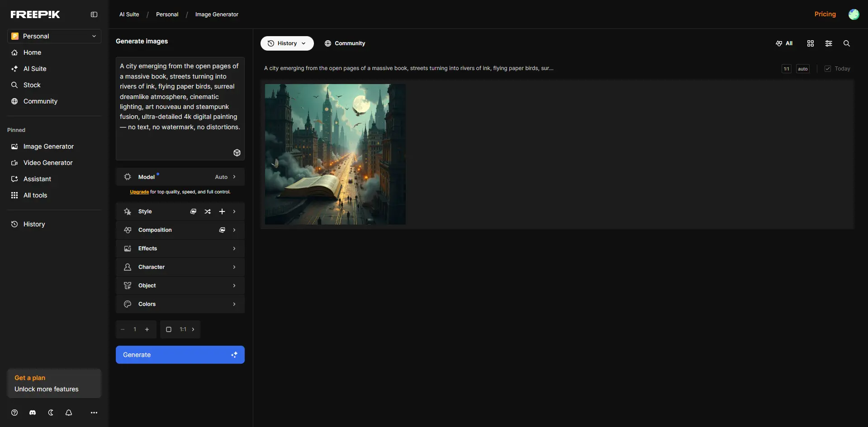Viewport: 868px width, 427px height.
Task: Click the blue Generate button
Action: click(x=180, y=355)
